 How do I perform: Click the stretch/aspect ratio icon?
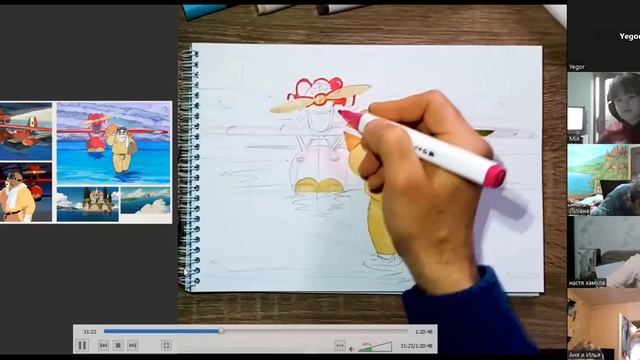[340, 346]
